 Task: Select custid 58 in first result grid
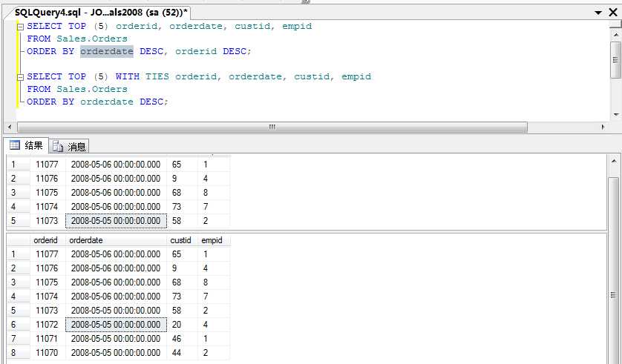[x=182, y=221]
